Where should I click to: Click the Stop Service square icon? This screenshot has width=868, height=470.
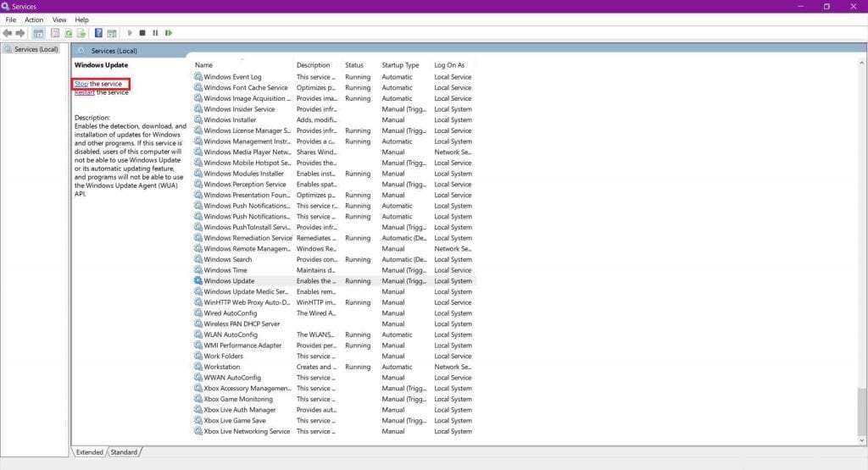click(142, 33)
